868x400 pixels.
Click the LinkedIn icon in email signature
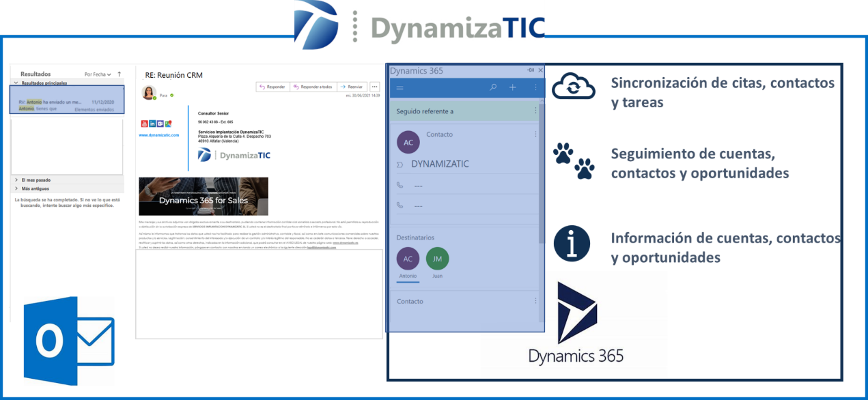click(x=152, y=124)
